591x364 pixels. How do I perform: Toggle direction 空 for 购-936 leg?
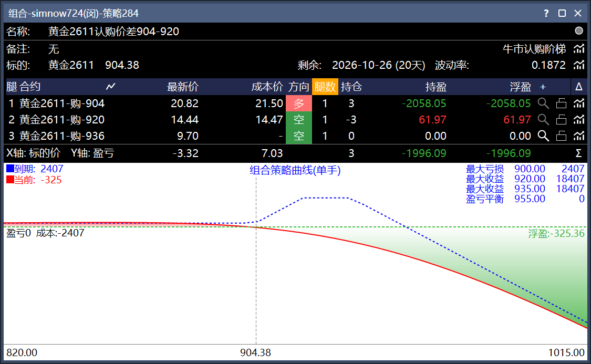tap(299, 136)
